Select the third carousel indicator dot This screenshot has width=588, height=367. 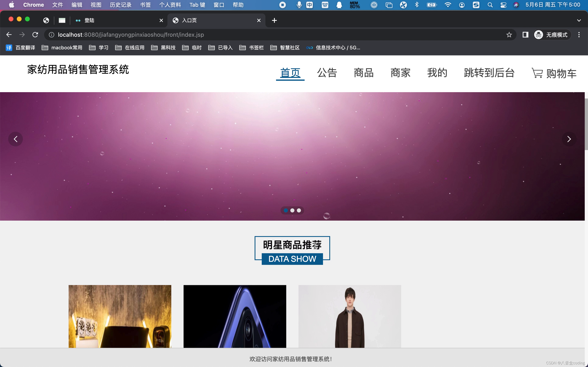[x=299, y=210]
